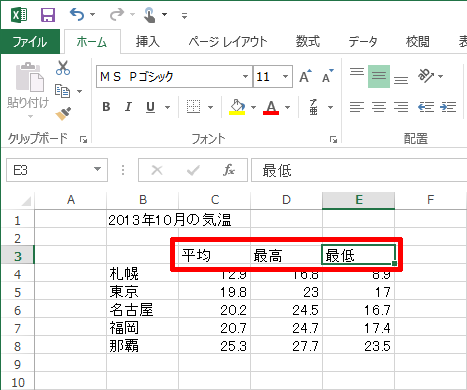This screenshot has width=467, height=390.
Task: Align cell text right
Action: coord(401,107)
